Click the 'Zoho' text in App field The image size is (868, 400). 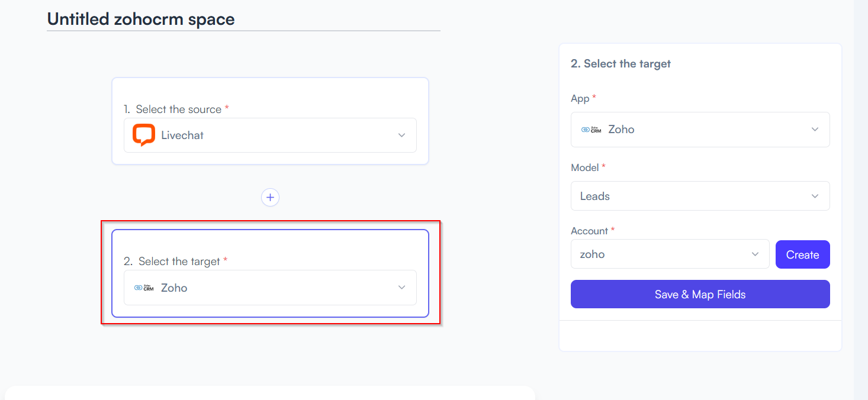[x=621, y=130]
